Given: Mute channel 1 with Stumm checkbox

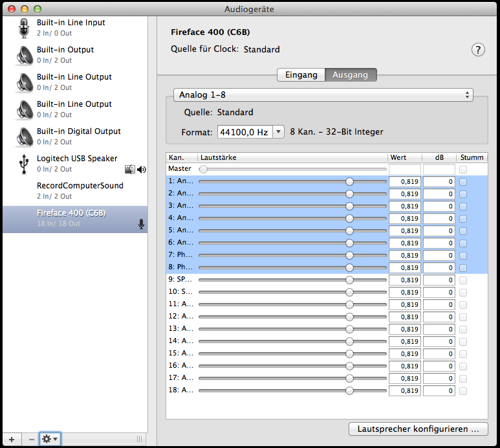Looking at the screenshot, I should point(463,181).
